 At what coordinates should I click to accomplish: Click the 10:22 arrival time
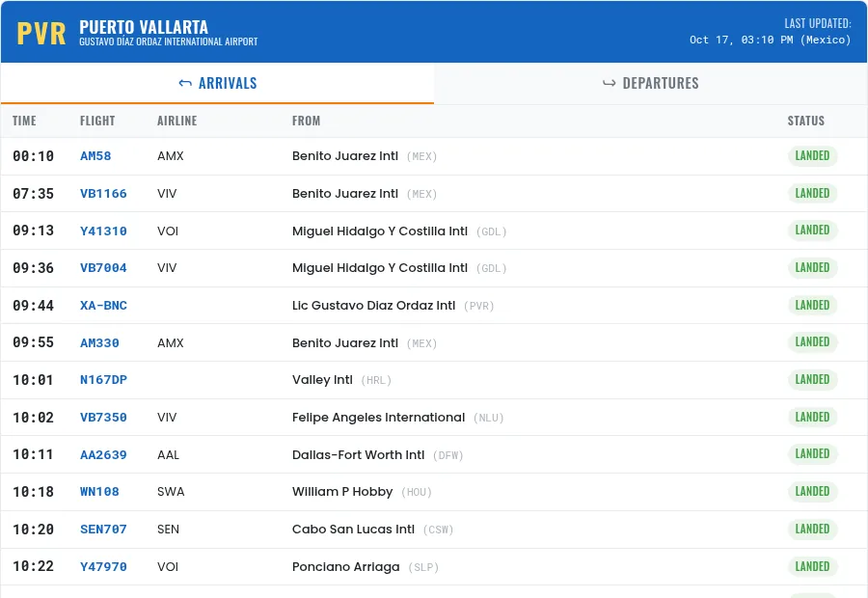(33, 566)
